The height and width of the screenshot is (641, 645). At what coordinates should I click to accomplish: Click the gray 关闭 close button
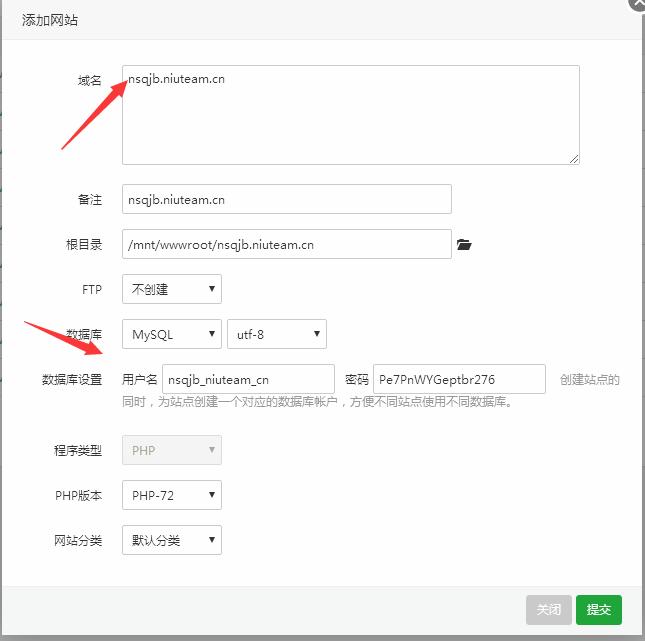[549, 610]
